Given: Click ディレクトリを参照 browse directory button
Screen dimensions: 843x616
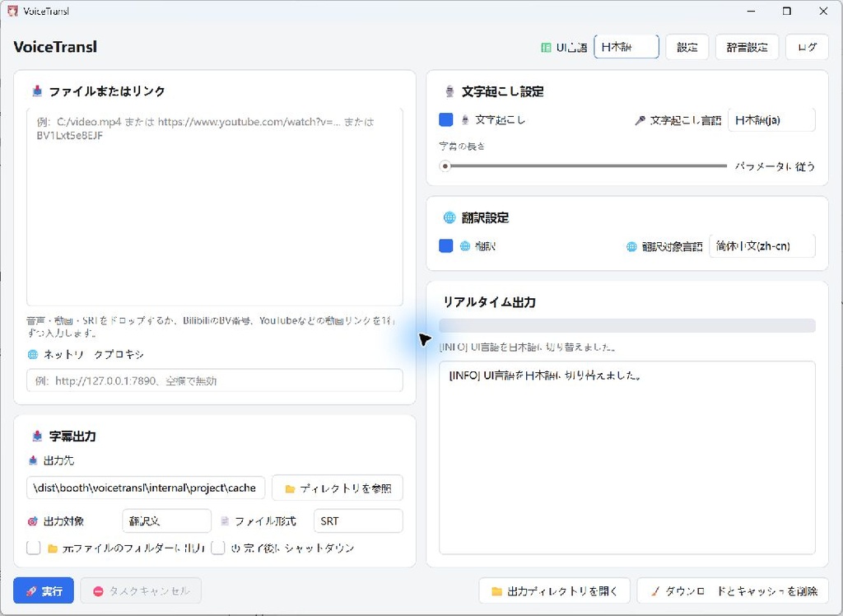Looking at the screenshot, I should pyautogui.click(x=337, y=488).
